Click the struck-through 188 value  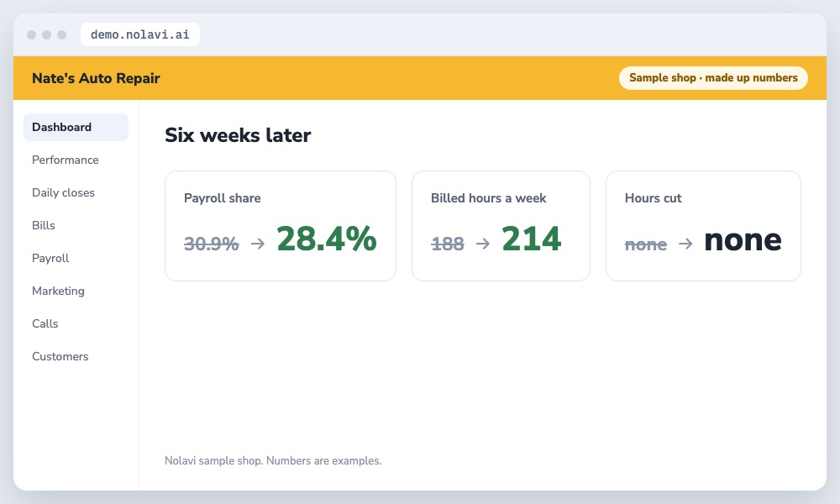448,244
